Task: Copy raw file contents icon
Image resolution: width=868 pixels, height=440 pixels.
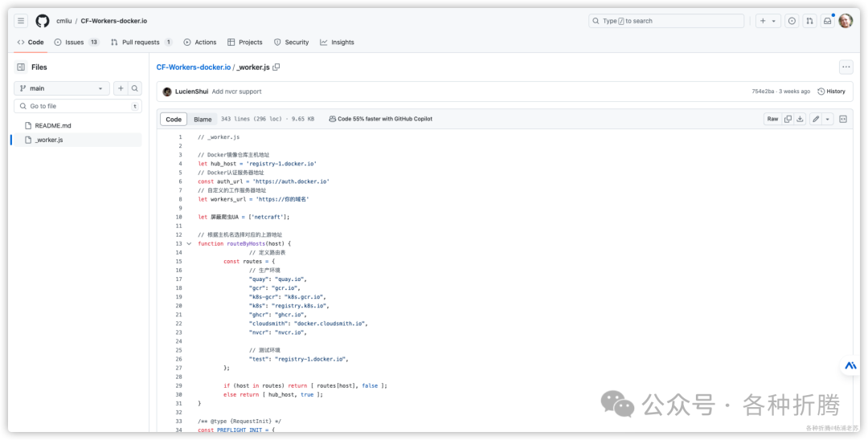Action: click(x=788, y=119)
